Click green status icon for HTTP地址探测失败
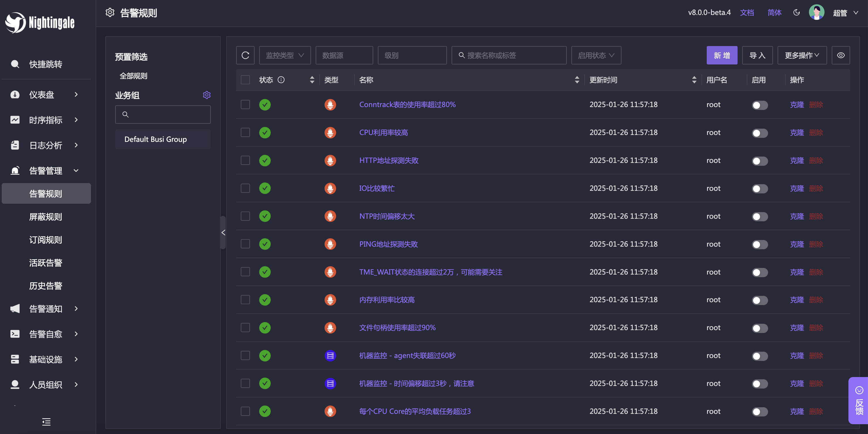 265,160
